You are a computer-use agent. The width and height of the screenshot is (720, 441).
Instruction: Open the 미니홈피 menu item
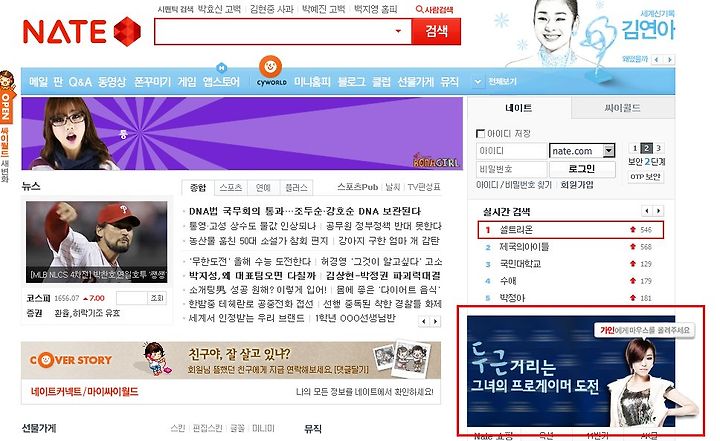(x=312, y=82)
